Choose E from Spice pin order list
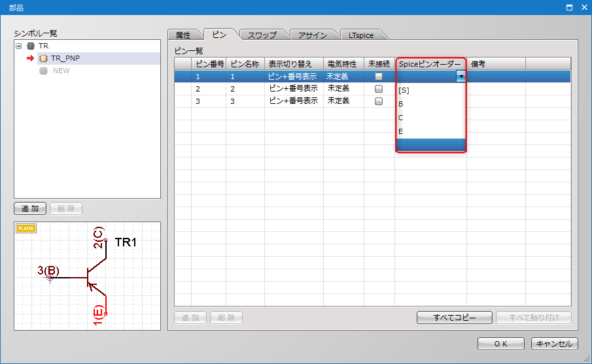 pos(431,131)
